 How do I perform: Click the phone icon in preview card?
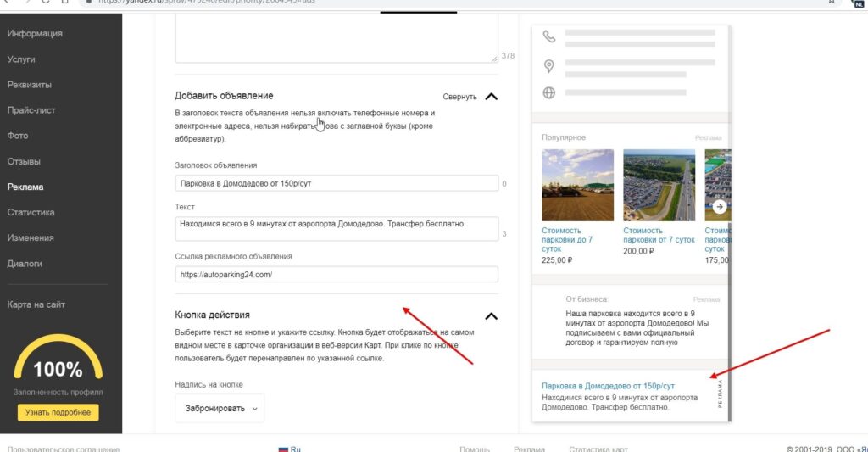click(x=549, y=36)
